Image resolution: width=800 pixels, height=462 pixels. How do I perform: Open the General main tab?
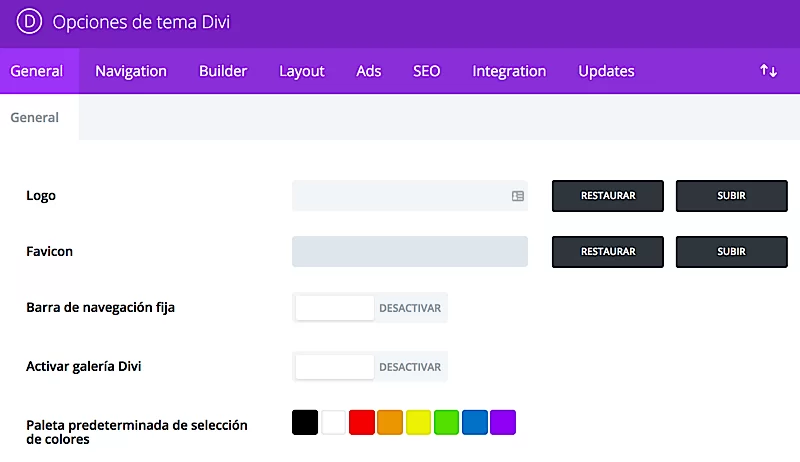point(37,71)
